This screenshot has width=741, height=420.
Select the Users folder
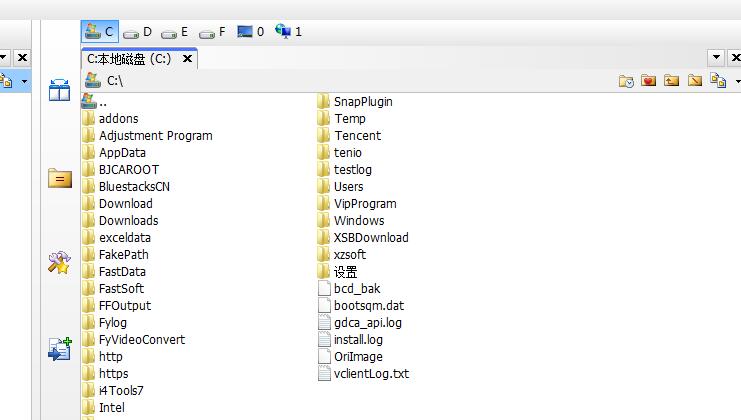coord(340,187)
